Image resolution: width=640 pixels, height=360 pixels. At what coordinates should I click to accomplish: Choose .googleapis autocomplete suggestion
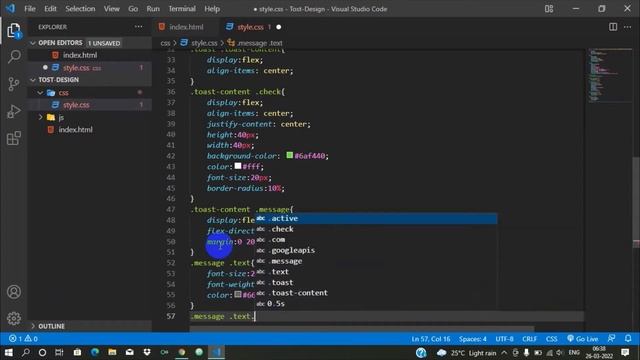pyautogui.click(x=376, y=250)
